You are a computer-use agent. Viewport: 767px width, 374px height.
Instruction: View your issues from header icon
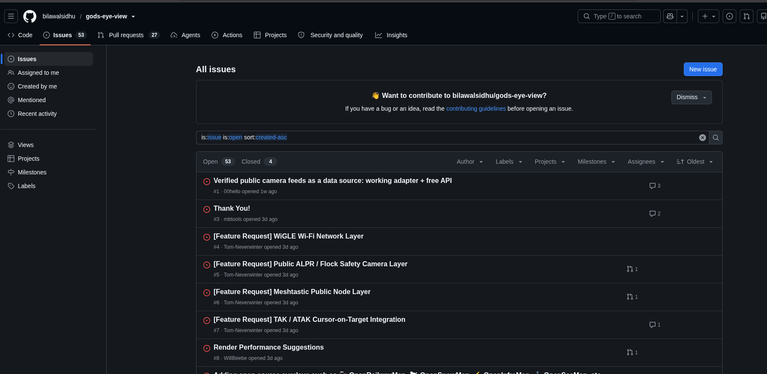pos(729,16)
